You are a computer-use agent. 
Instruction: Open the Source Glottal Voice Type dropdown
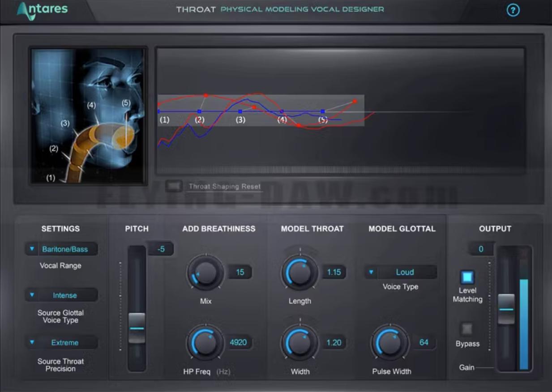(x=61, y=295)
